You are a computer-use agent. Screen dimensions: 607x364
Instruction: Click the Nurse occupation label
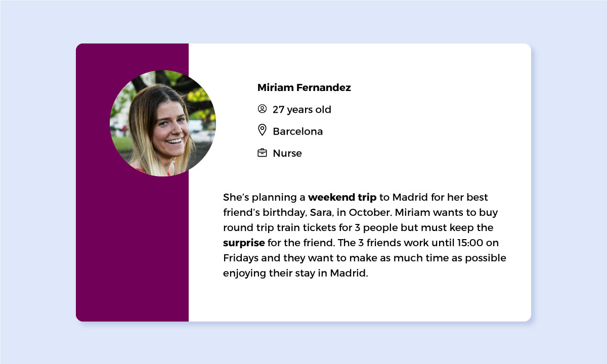click(287, 153)
